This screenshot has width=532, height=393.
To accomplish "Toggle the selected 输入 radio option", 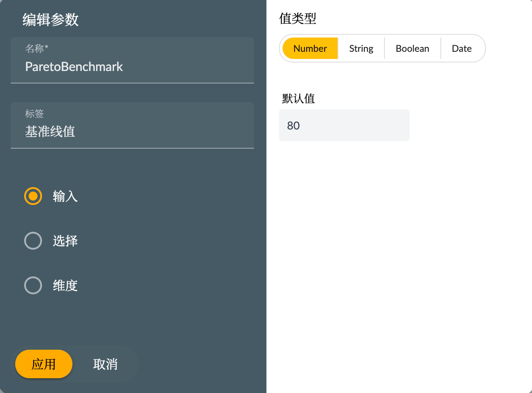I will [x=33, y=196].
